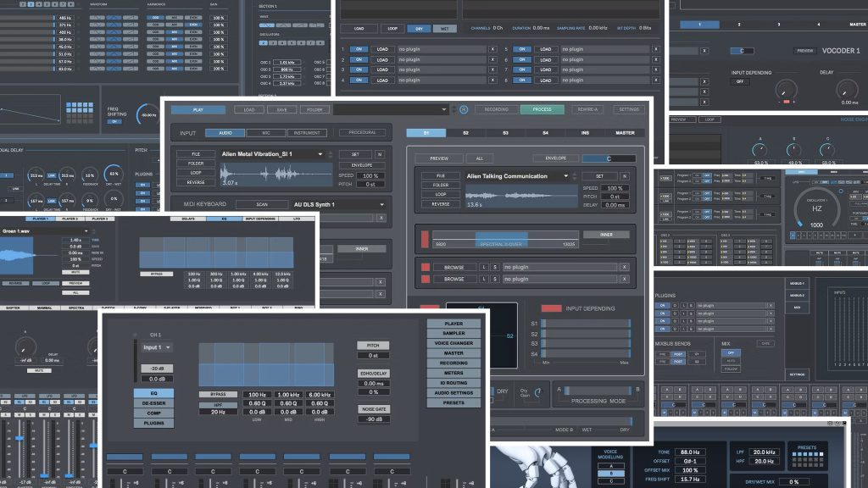
Task: Select the Loop icon for Alien Metal Vibration sample
Action: [195, 172]
